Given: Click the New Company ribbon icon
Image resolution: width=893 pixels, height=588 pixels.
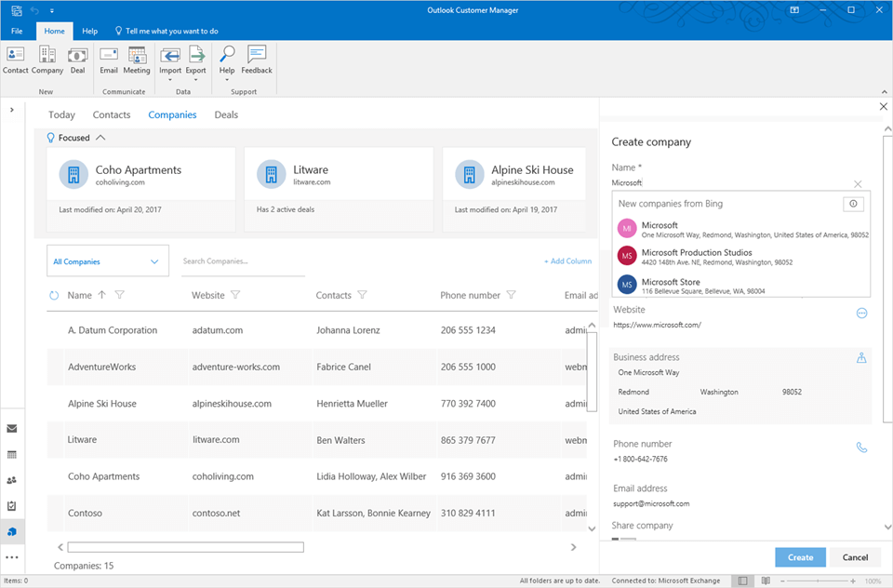Looking at the screenshot, I should coord(47,60).
